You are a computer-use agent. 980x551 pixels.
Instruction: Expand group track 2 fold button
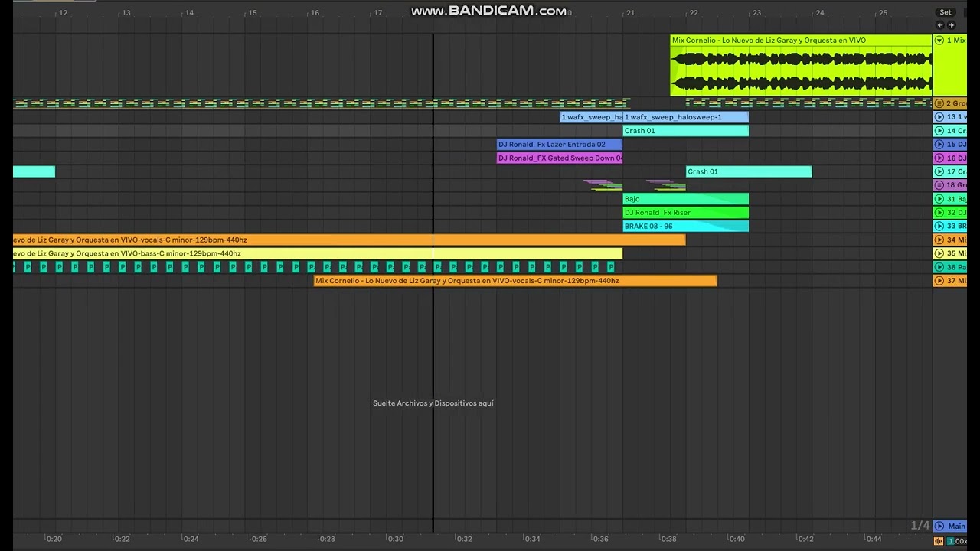coord(939,103)
